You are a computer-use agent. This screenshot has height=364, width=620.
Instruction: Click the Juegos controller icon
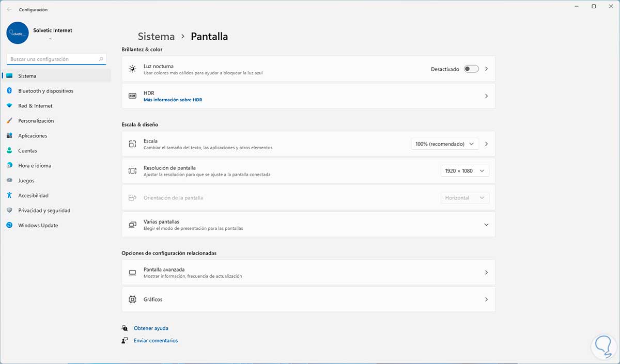(x=9, y=181)
